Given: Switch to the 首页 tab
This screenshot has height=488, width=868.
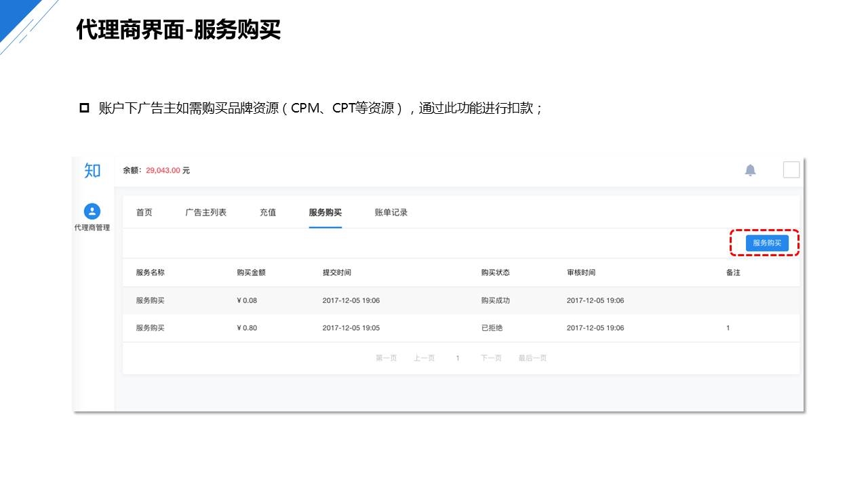Looking at the screenshot, I should point(144,213).
